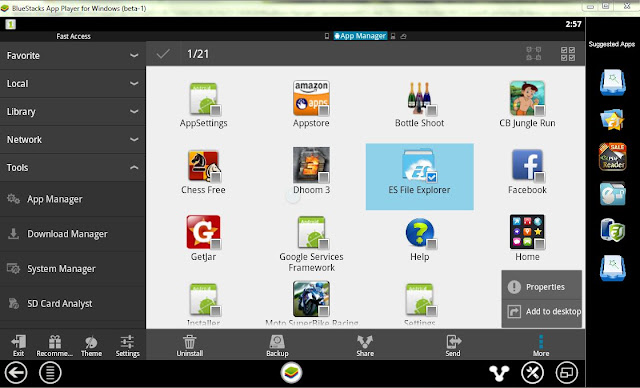This screenshot has width=640, height=388.
Task: Select the Google Services Framework icon
Action: tap(311, 232)
